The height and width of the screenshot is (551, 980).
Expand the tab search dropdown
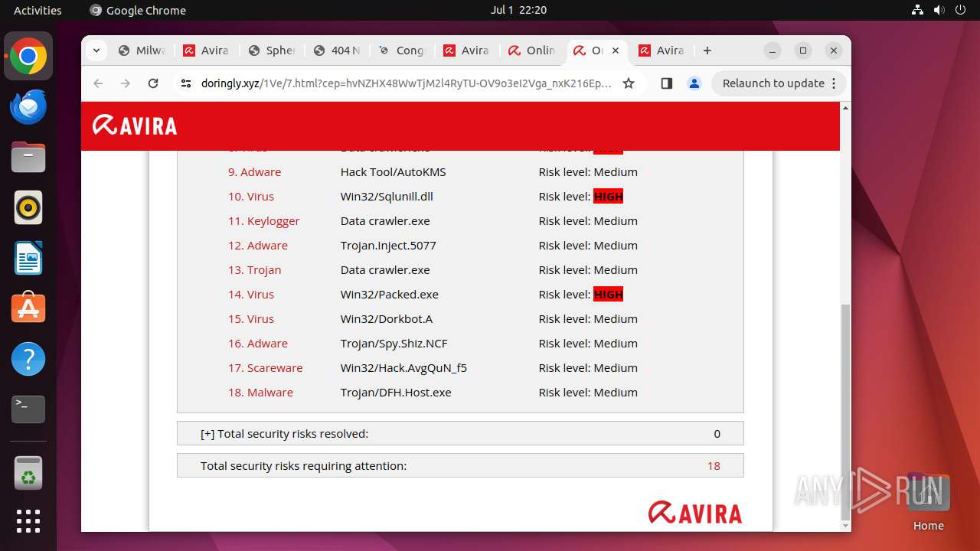[96, 51]
